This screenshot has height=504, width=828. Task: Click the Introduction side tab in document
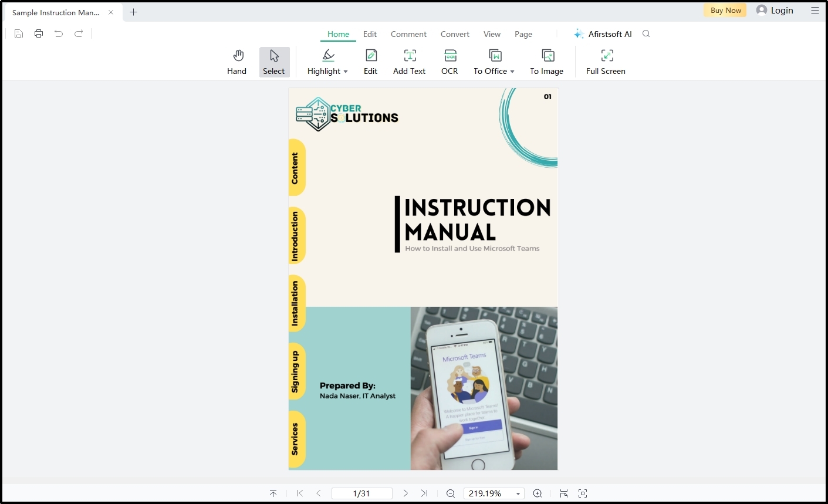point(296,236)
